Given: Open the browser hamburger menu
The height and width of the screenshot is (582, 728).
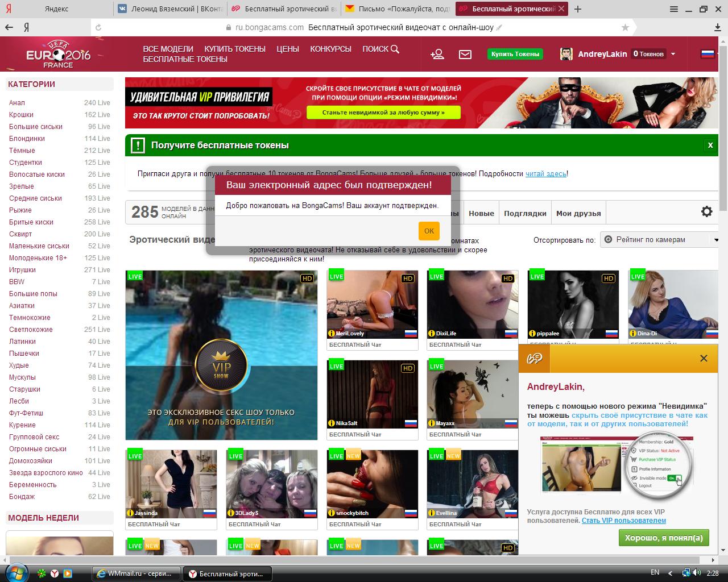Looking at the screenshot, I should click(x=674, y=9).
